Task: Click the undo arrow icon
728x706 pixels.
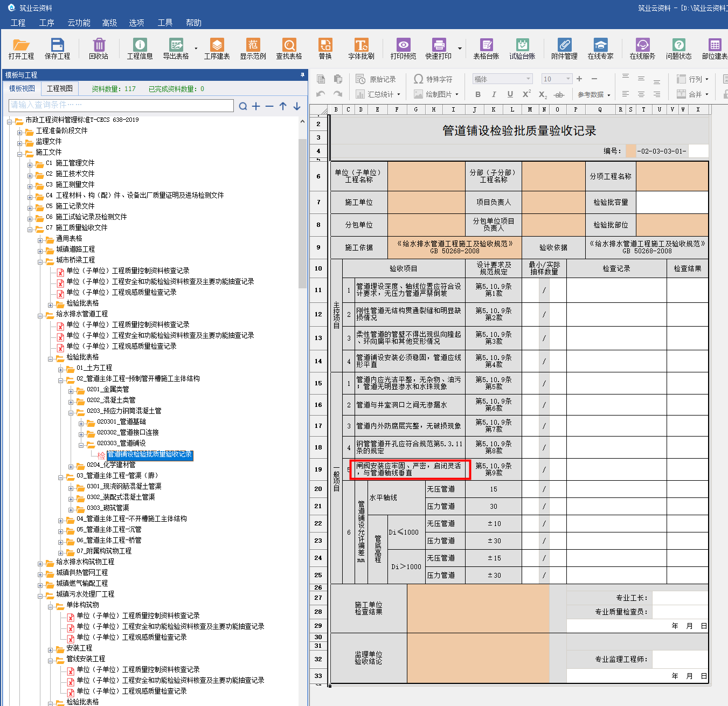Action: click(321, 94)
